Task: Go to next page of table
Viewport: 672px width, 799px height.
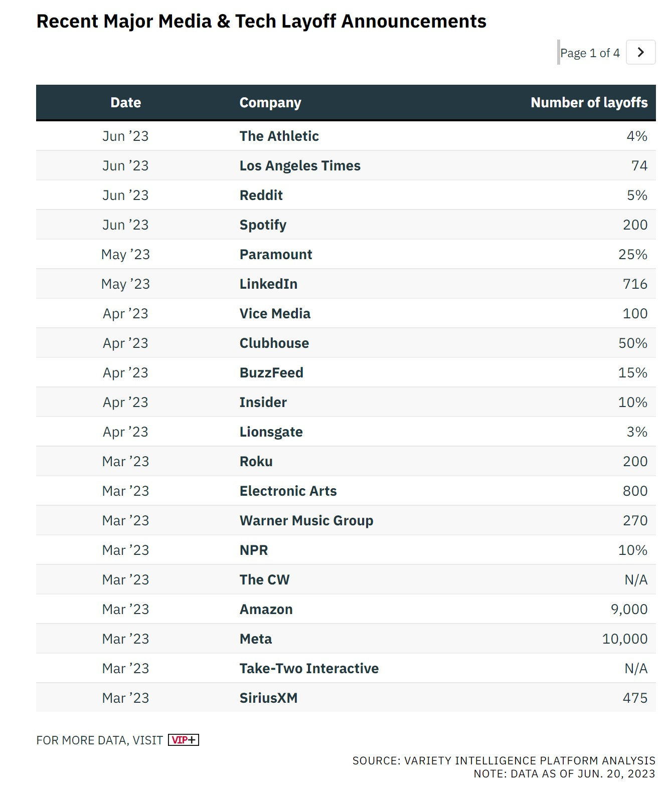Action: coord(640,52)
